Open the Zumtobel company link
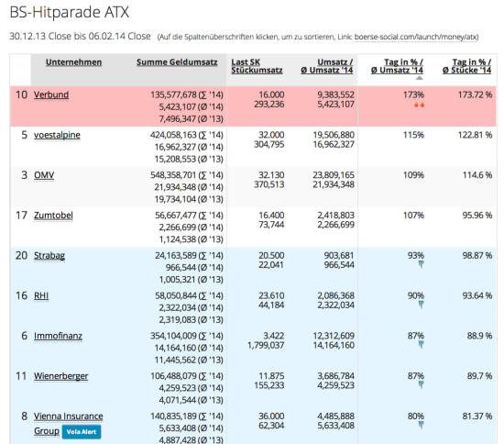The width and height of the screenshot is (504, 444). click(53, 216)
